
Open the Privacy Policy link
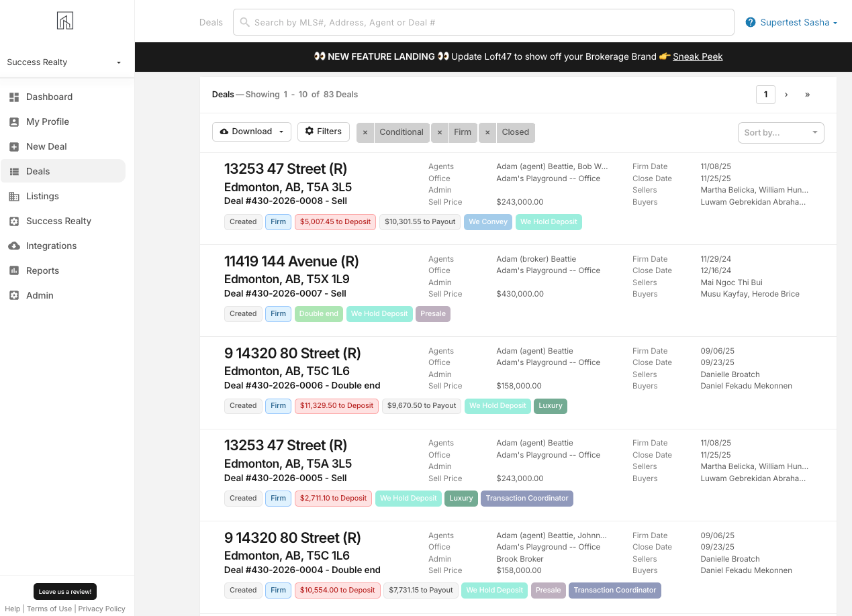click(101, 609)
